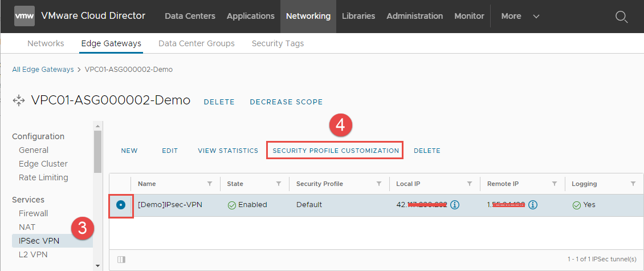644x271 pixels.
Task: Click Local IP info icon
Action: point(455,205)
